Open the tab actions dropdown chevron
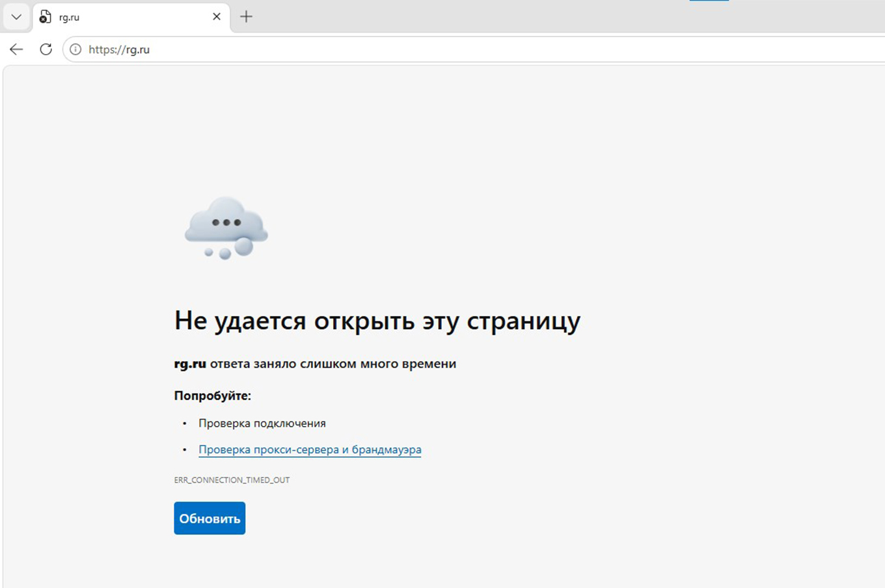Viewport: 885px width, 588px height. coord(16,17)
